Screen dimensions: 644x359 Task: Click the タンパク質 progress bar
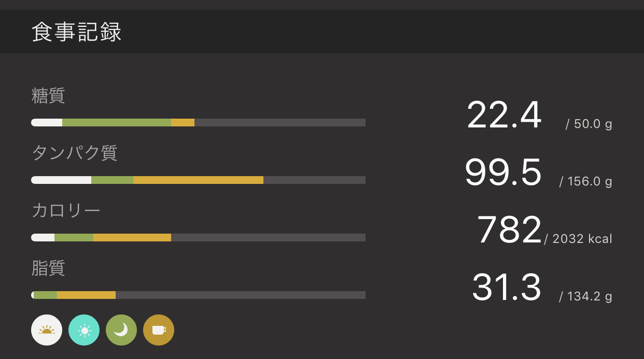(198, 180)
